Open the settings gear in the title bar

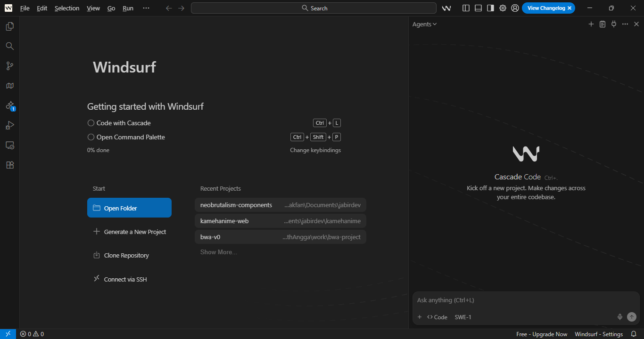502,8
